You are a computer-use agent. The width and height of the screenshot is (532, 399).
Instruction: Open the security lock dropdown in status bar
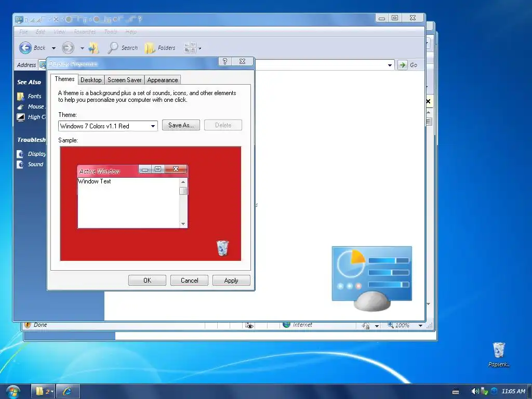click(x=377, y=326)
